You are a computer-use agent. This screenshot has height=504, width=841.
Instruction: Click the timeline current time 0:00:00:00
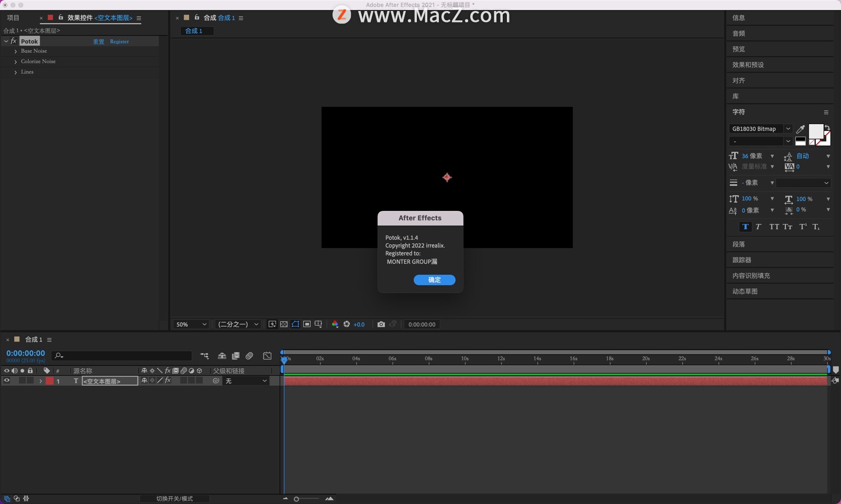click(x=26, y=353)
